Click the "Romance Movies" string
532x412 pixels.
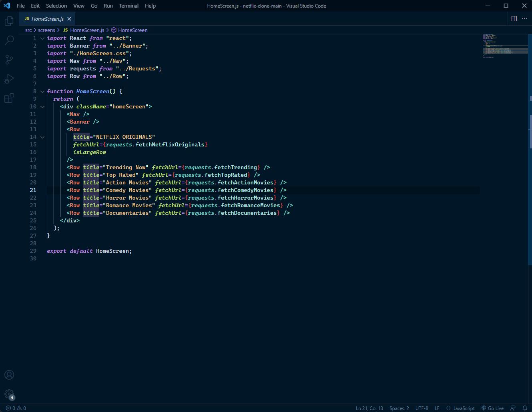[129, 206]
